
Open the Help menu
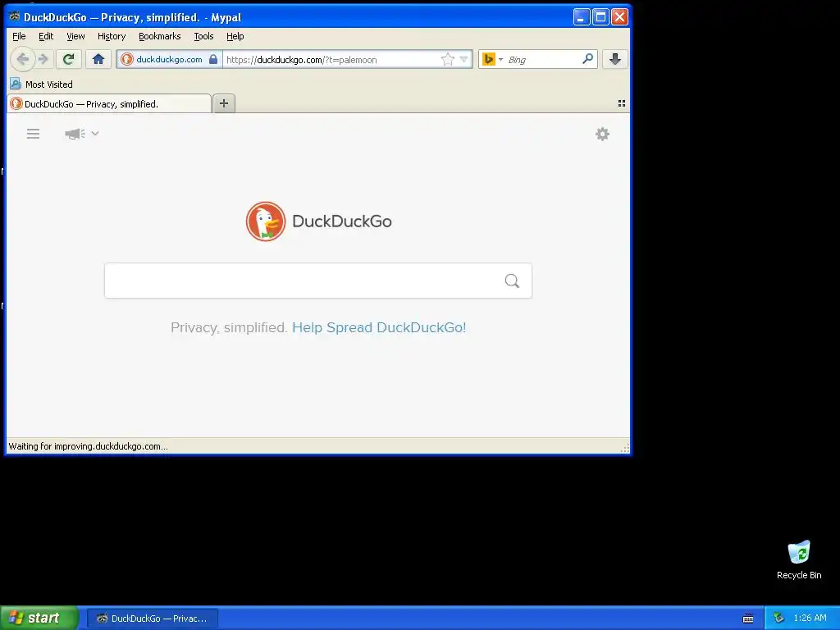point(235,36)
